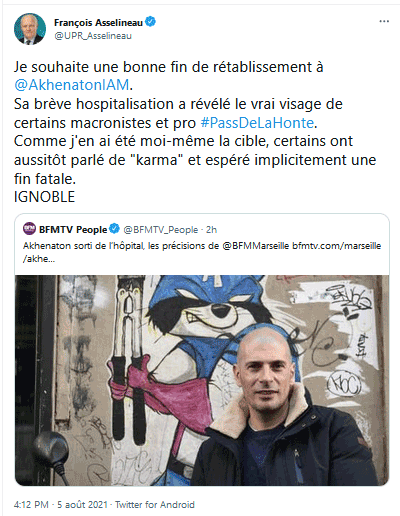Open the @UPR_Asselineau handle link
The width and height of the screenshot is (400, 516).
[x=93, y=36]
